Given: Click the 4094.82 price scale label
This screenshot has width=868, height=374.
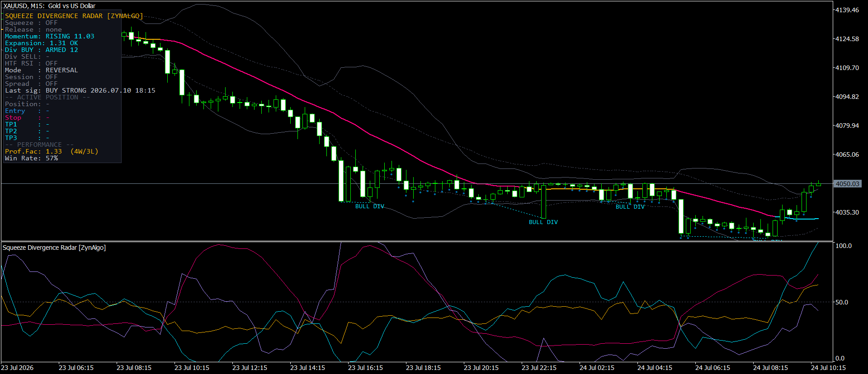Looking at the screenshot, I should [x=847, y=97].
